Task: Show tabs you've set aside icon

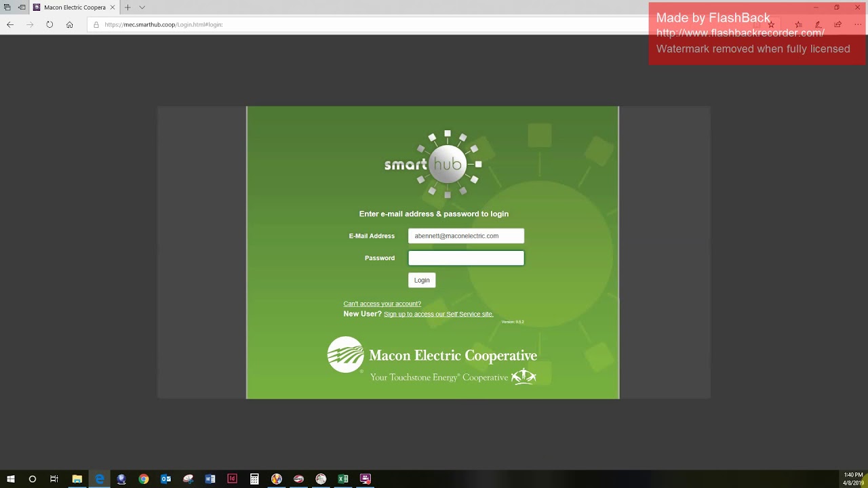Action: click(x=7, y=7)
